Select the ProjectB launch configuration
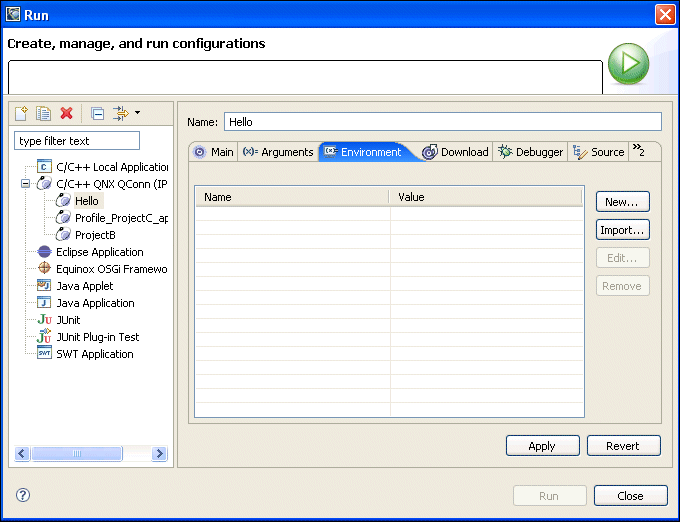Screen dimensions: 680x522 [x=95, y=235]
